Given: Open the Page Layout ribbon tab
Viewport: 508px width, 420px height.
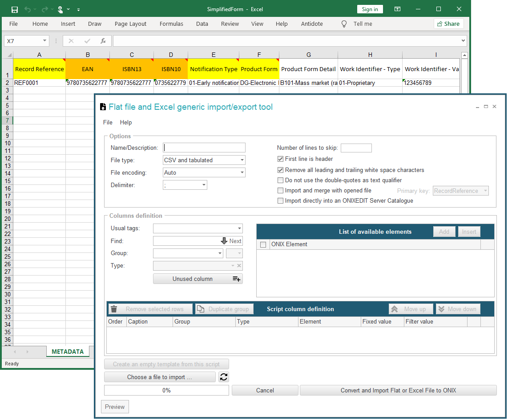Looking at the screenshot, I should (131, 24).
